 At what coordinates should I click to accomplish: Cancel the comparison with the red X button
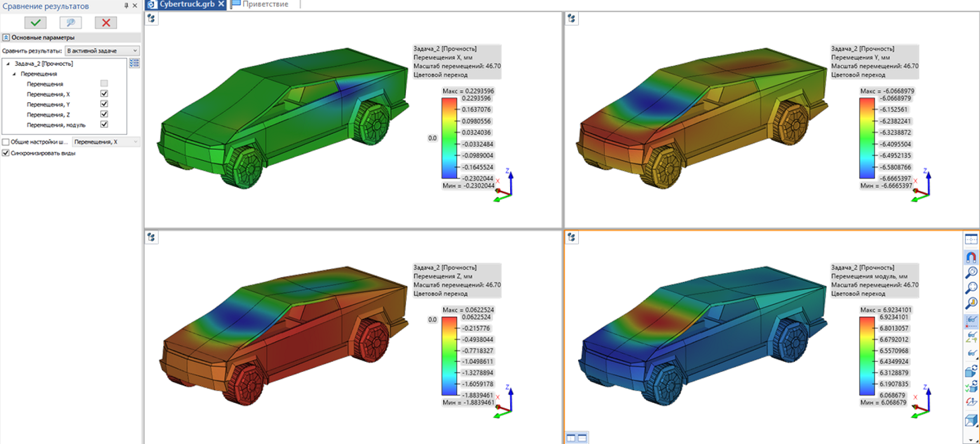pos(106,22)
